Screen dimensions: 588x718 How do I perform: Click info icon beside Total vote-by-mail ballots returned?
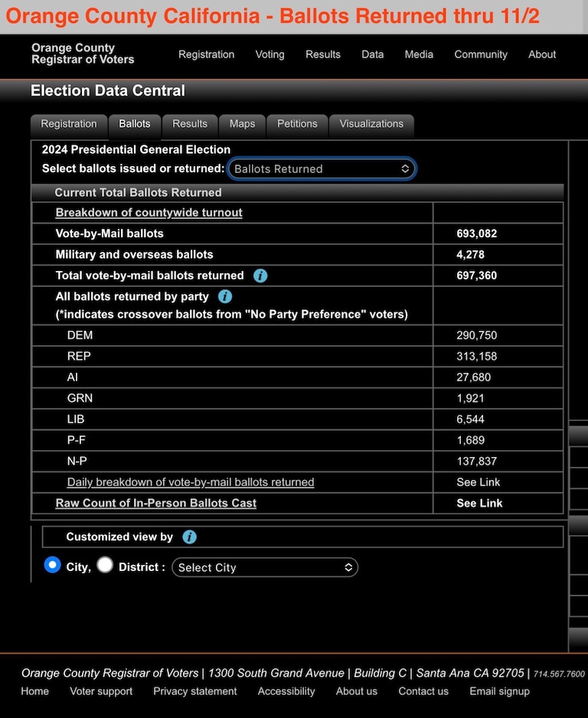(x=260, y=276)
